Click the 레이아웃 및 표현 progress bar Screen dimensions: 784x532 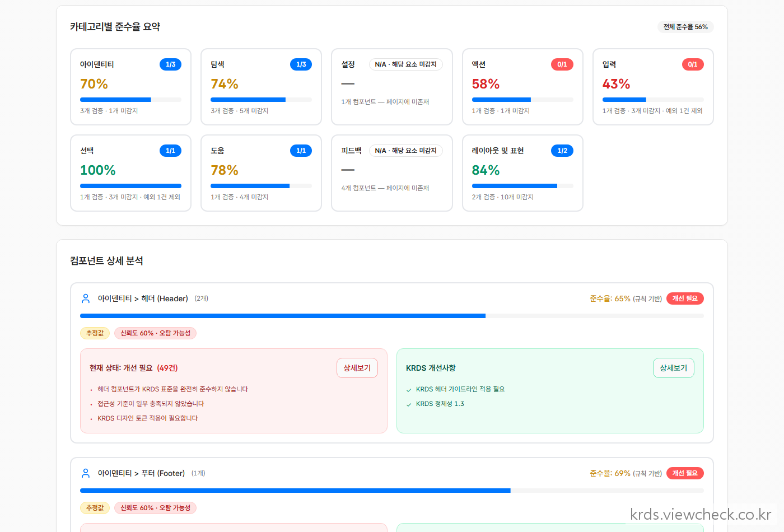coord(522,186)
